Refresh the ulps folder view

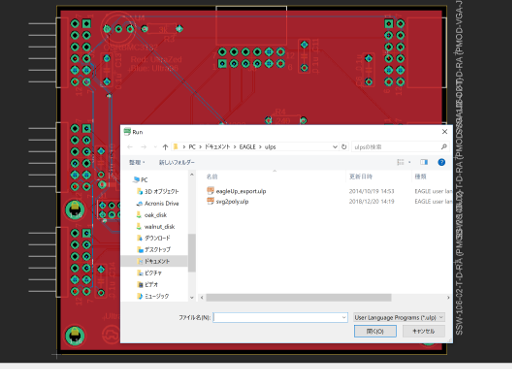click(x=344, y=147)
